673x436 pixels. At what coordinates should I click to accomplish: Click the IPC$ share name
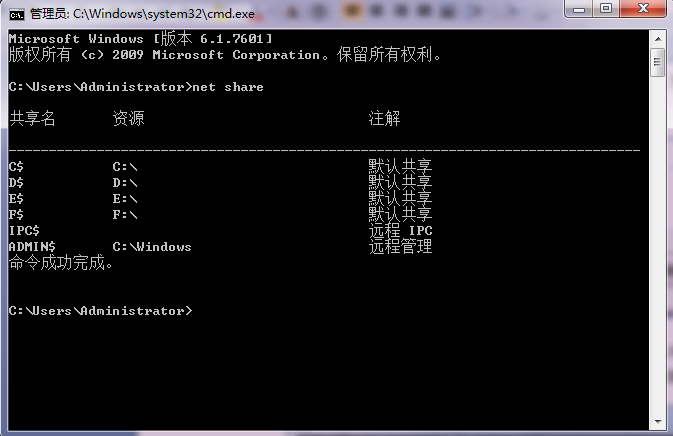[x=24, y=230]
